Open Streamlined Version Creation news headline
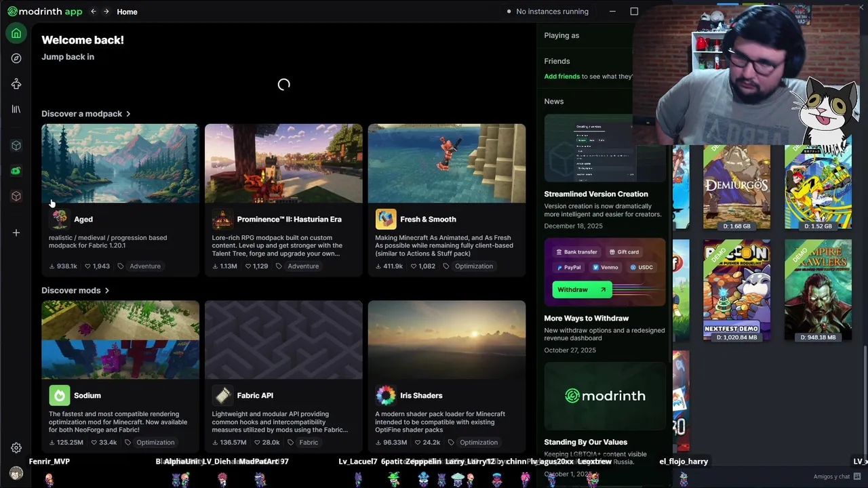The image size is (868, 488). pyautogui.click(x=596, y=194)
